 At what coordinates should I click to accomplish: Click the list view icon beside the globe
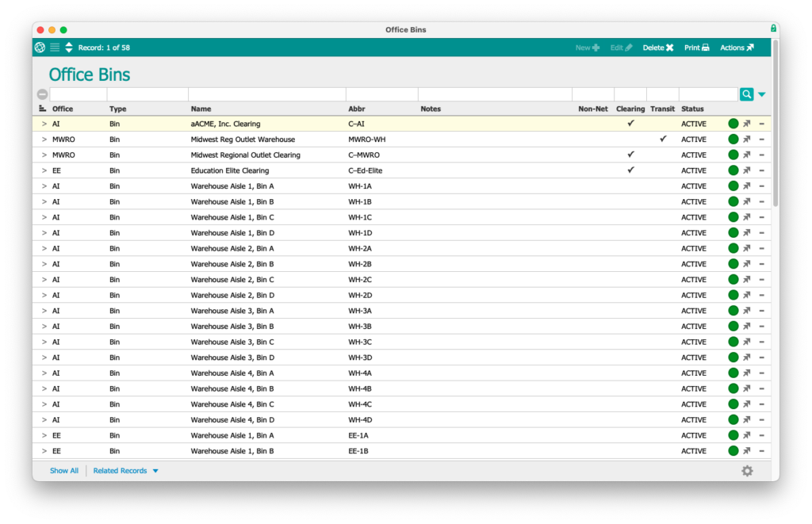tap(54, 47)
